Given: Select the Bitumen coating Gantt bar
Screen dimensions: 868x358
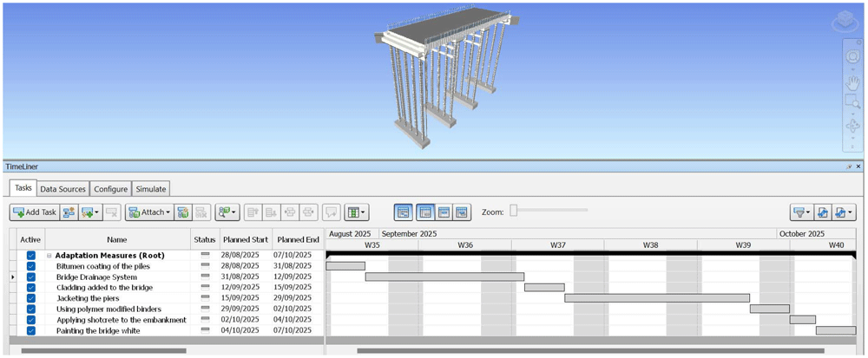Looking at the screenshot, I should pyautogui.click(x=345, y=266).
